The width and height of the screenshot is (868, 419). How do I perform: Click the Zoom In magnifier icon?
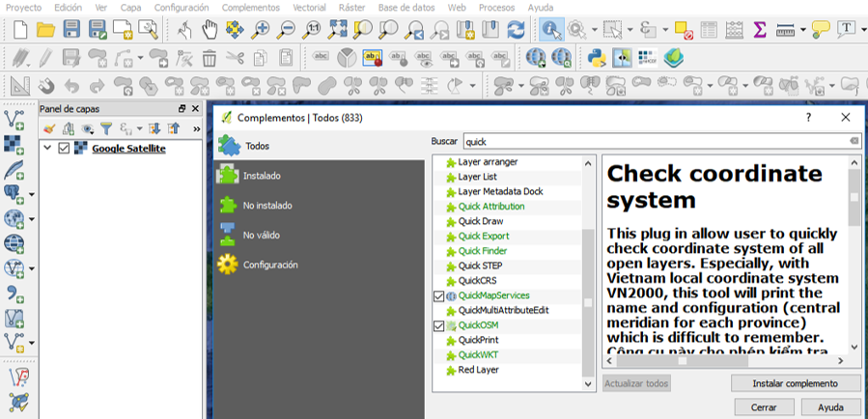click(x=260, y=29)
